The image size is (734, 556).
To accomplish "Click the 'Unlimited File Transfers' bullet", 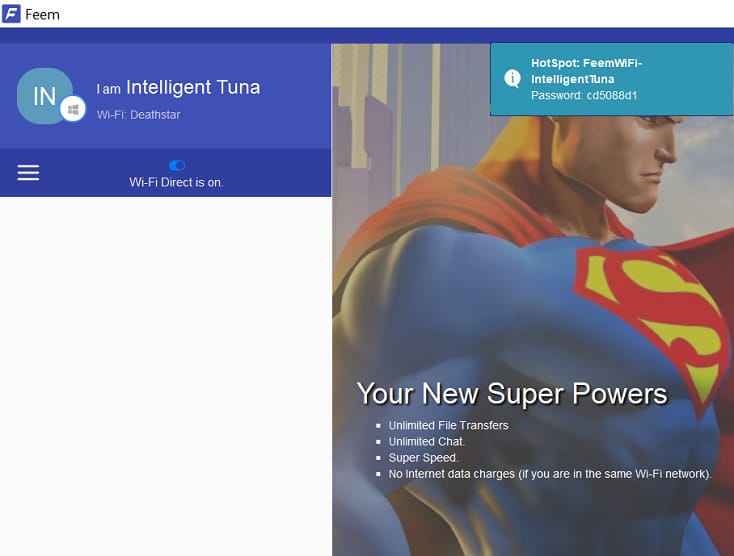I will (x=448, y=425).
